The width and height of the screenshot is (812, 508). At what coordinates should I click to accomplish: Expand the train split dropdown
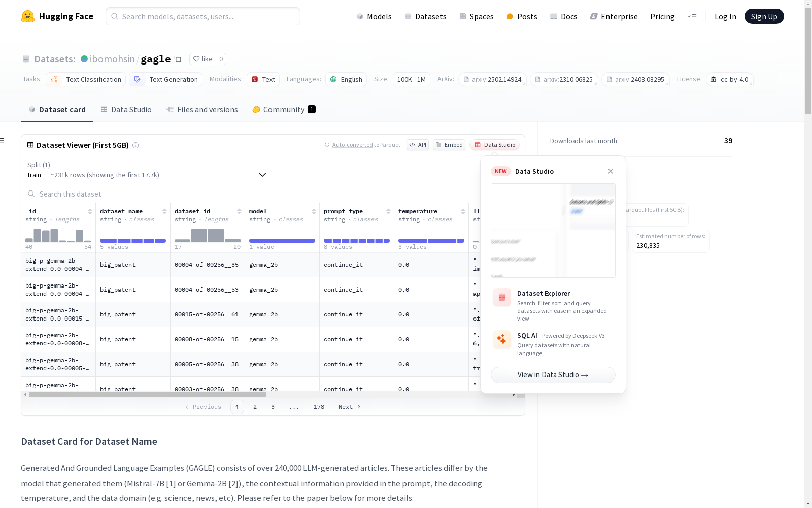pos(147,170)
